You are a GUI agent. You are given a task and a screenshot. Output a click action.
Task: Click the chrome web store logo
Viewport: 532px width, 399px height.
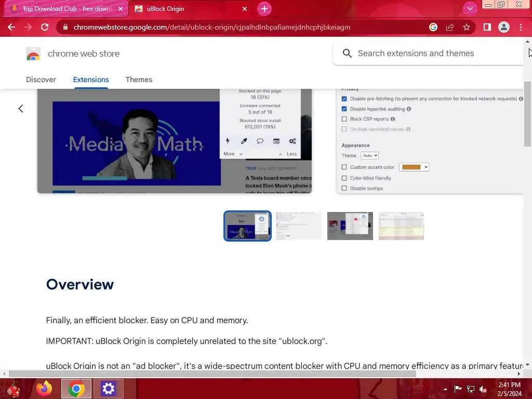(33, 54)
